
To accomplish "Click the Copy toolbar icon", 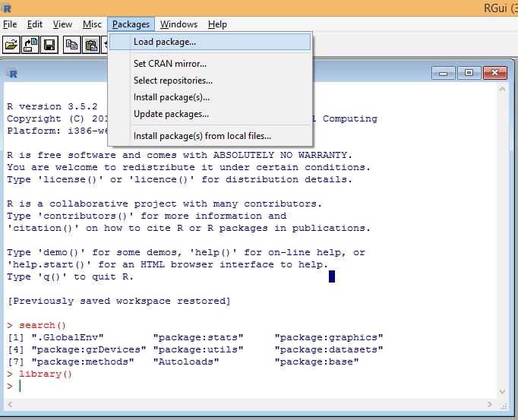I will coord(71,45).
